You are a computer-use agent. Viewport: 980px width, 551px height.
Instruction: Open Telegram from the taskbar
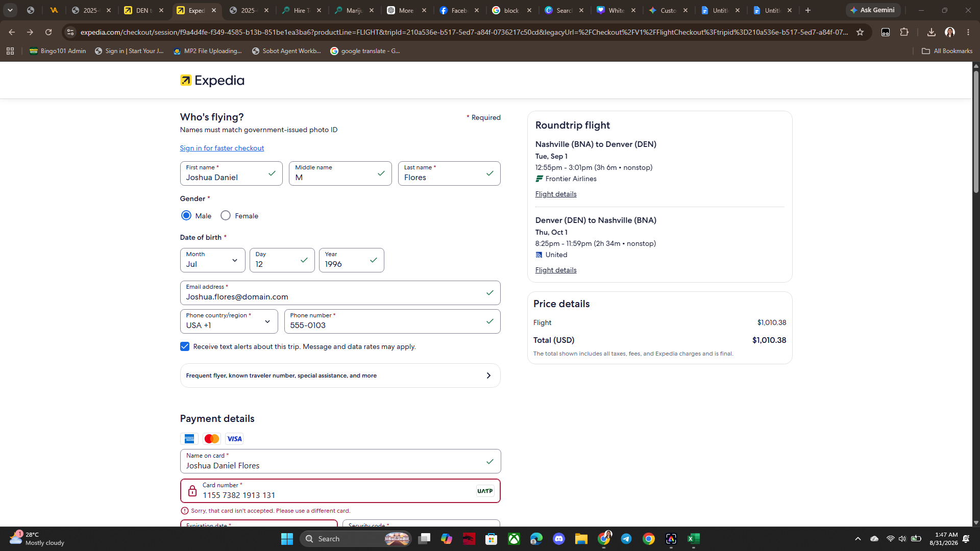626,539
